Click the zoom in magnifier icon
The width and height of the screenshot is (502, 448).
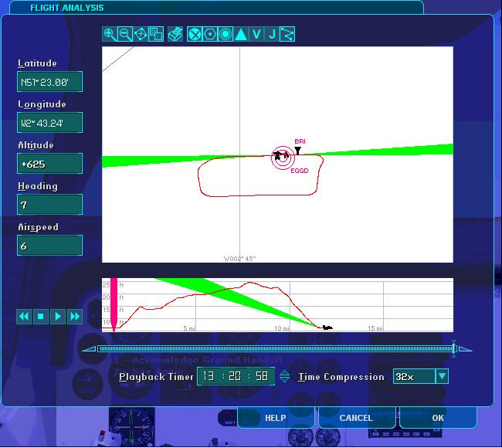[110, 34]
